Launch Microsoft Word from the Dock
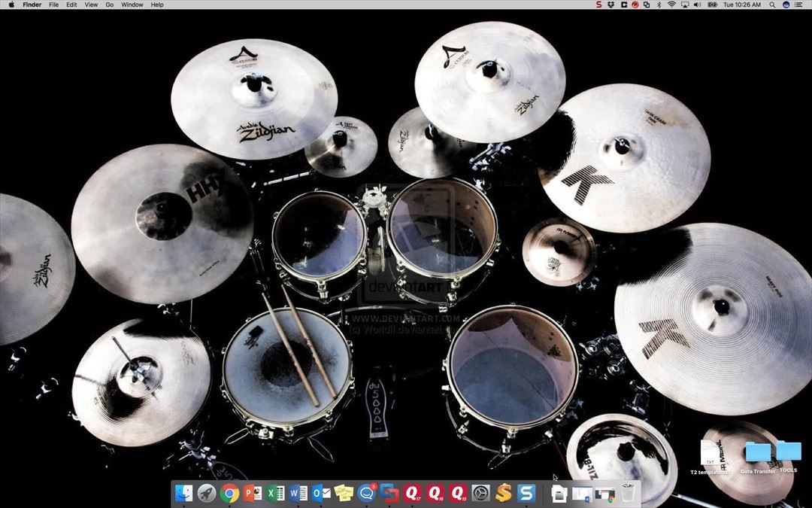 pyautogui.click(x=298, y=493)
